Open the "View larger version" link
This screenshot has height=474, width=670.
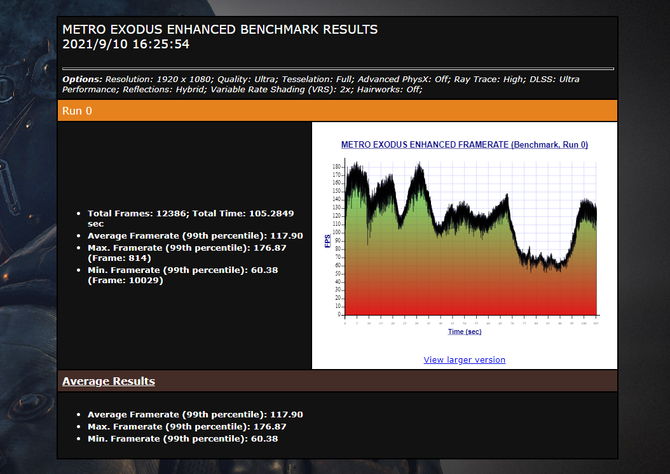point(464,359)
